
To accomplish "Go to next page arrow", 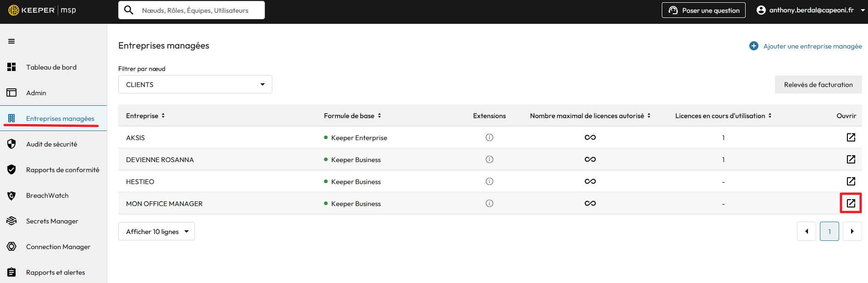I will tap(852, 231).
